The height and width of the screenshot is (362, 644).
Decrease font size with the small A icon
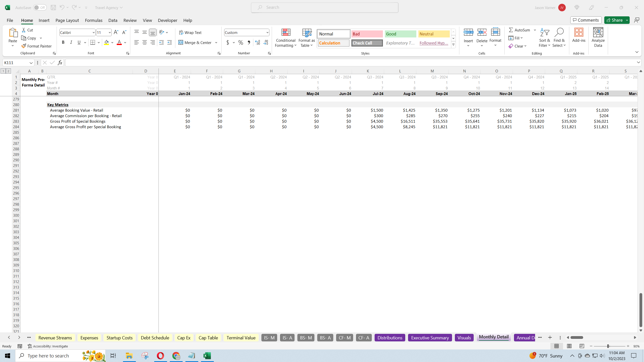click(124, 32)
